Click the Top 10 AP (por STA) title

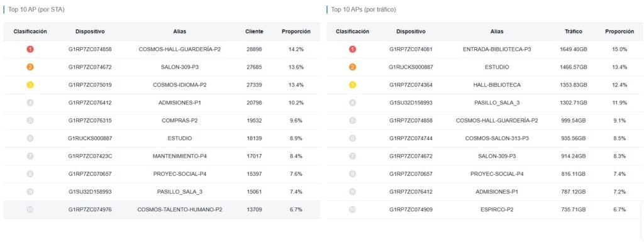[36, 9]
